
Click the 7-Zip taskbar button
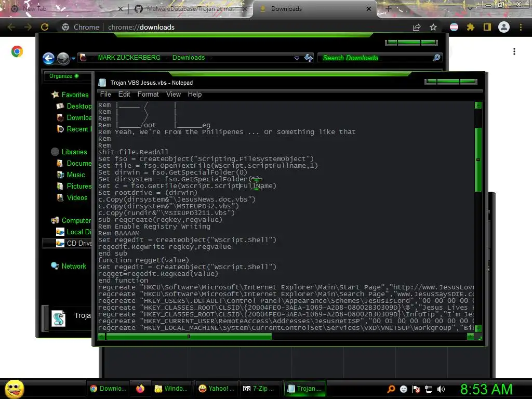[x=260, y=389]
